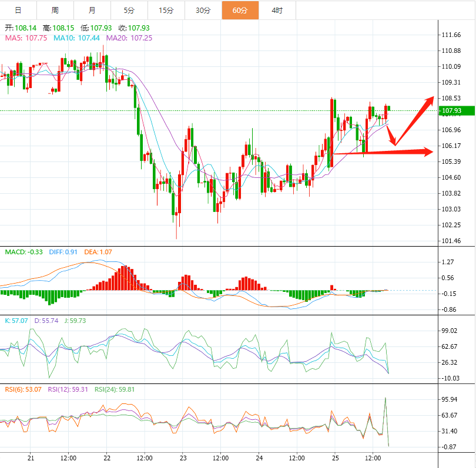Click the MA20: 107.25 indicator label

[x=129, y=38]
